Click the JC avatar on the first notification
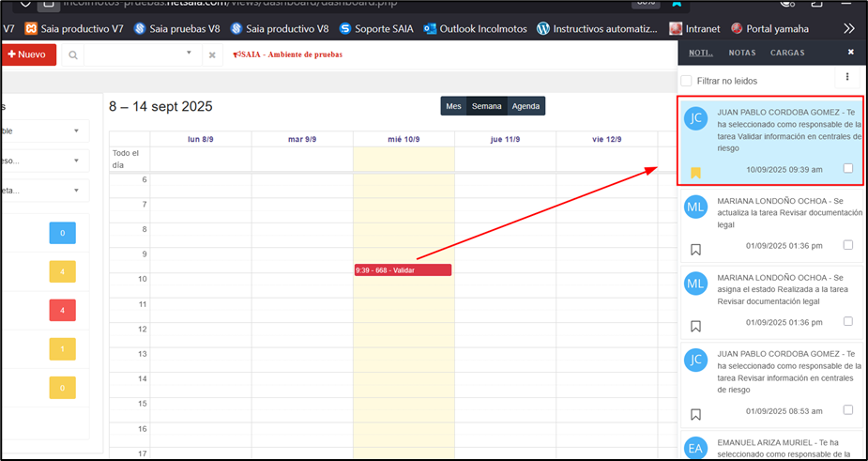 (x=695, y=117)
